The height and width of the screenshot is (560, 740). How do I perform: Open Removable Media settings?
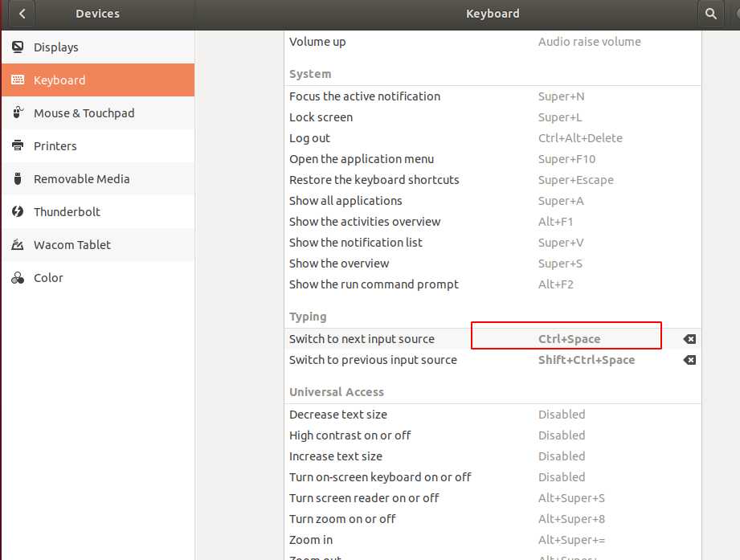pos(98,179)
